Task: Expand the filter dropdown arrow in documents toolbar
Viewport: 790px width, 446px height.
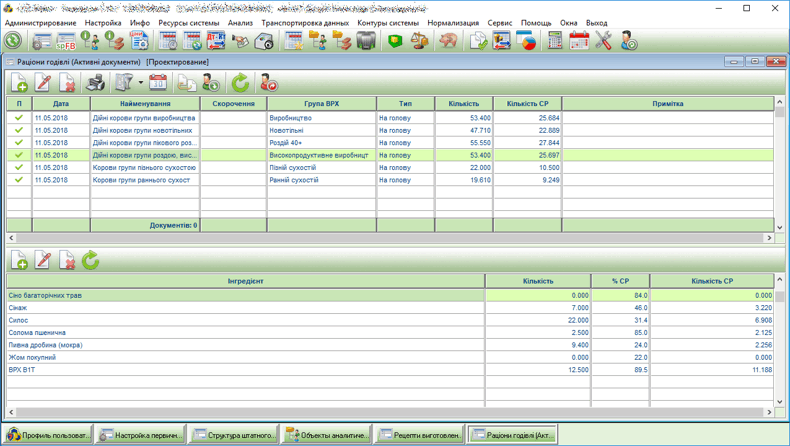Action: tap(140, 83)
